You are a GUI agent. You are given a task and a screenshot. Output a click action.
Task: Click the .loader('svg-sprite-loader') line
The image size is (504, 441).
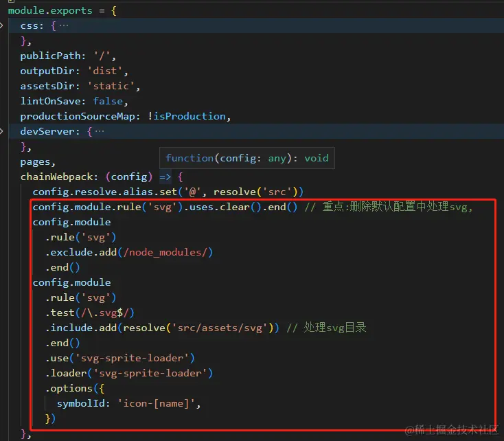pos(129,373)
